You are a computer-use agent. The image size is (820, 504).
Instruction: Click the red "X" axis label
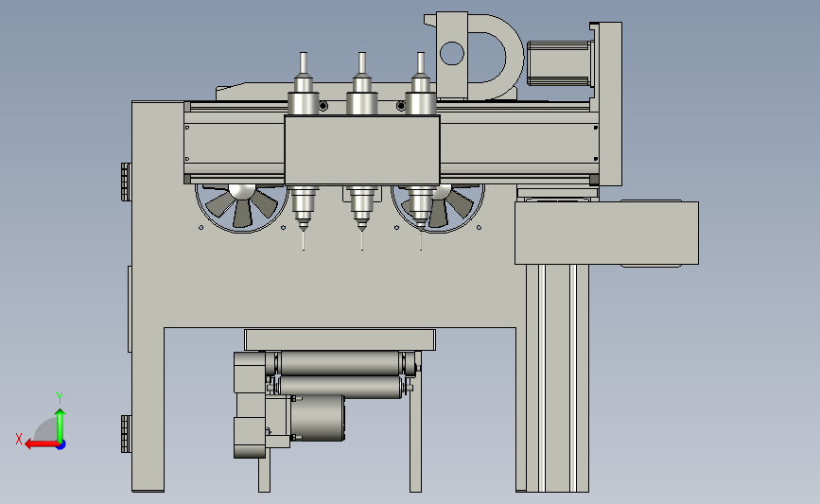coord(19,439)
